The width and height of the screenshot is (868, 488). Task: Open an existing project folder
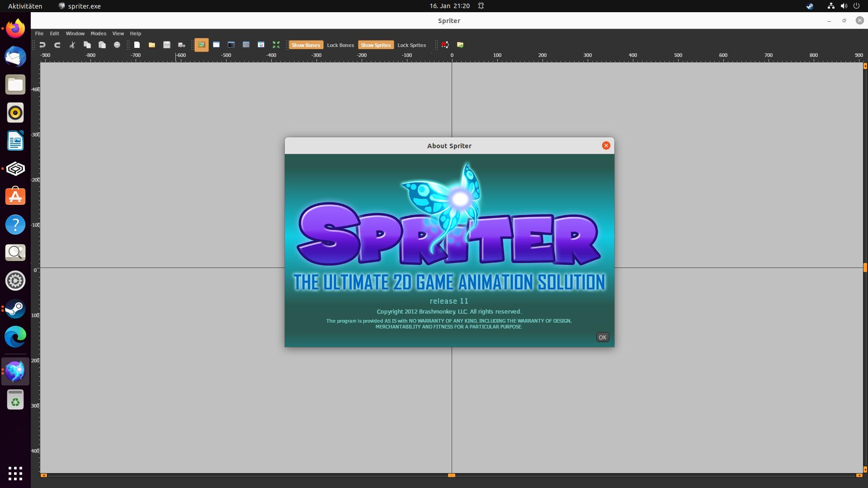(x=152, y=45)
